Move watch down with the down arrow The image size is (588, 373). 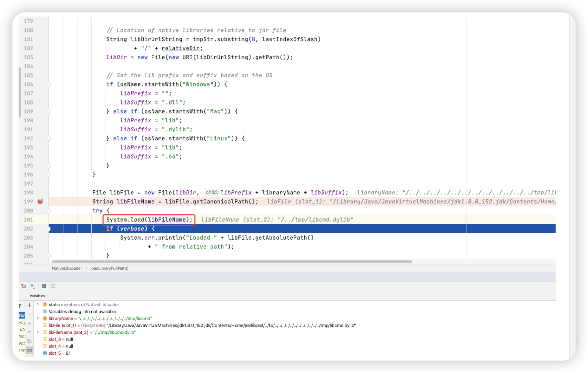tap(29, 332)
